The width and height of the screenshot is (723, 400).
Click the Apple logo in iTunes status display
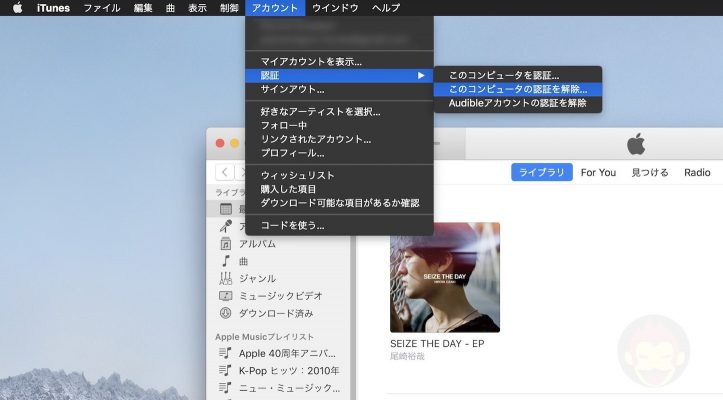pos(636,143)
